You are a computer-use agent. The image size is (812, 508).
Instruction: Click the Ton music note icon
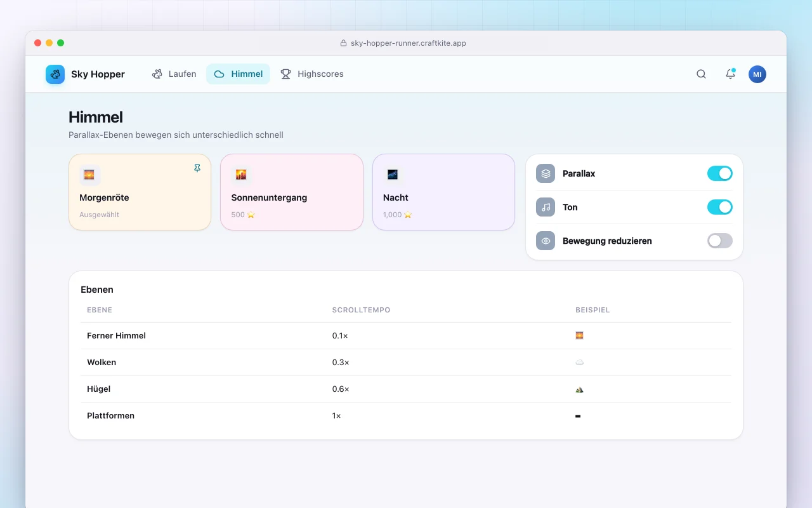coord(546,207)
